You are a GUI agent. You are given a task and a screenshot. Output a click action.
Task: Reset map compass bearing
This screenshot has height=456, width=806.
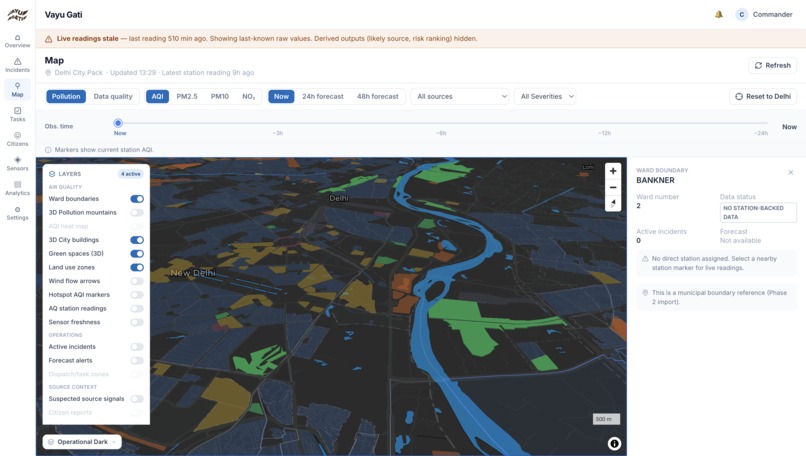[613, 204]
